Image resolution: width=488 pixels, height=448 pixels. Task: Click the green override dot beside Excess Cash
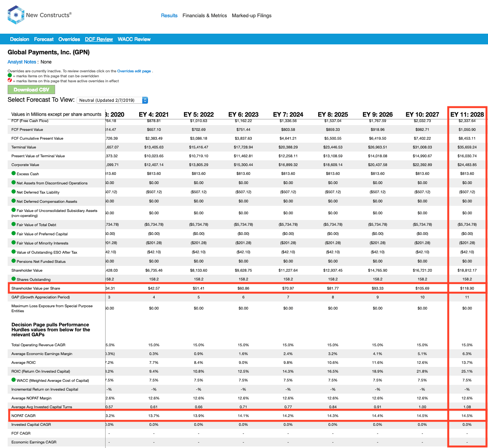[13, 173]
